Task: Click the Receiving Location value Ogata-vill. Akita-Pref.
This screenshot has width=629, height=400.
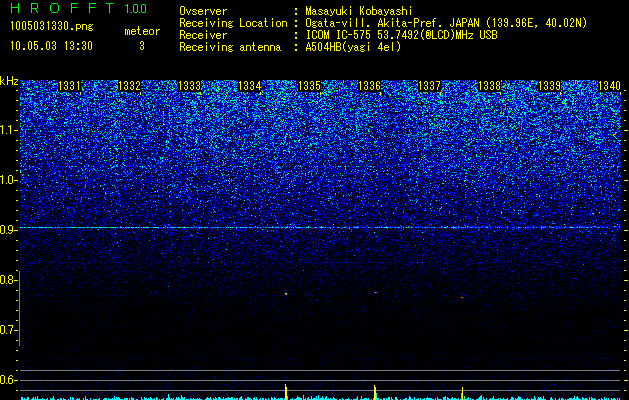Action: click(375, 23)
